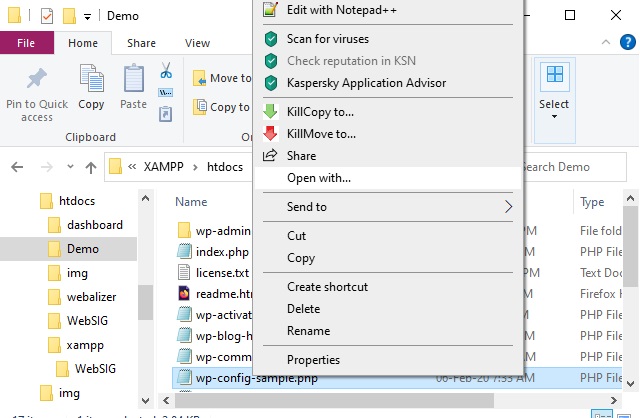The image size is (640, 418).
Task: Switch to the Home ribbon tab
Action: [83, 43]
